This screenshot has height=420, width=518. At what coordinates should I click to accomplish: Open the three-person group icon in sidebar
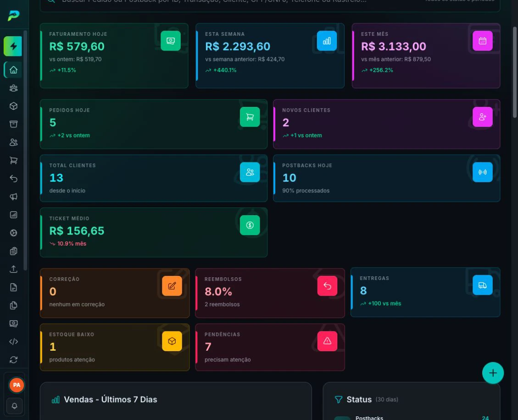pos(13,88)
